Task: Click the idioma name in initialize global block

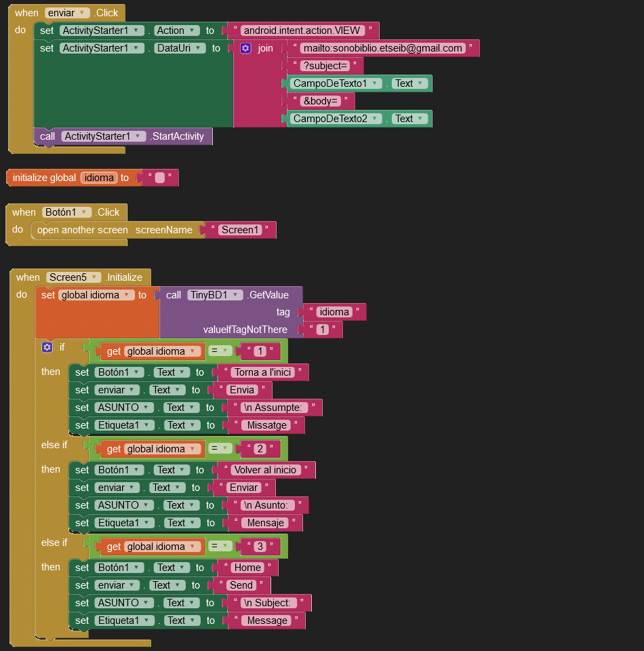Action: point(99,178)
